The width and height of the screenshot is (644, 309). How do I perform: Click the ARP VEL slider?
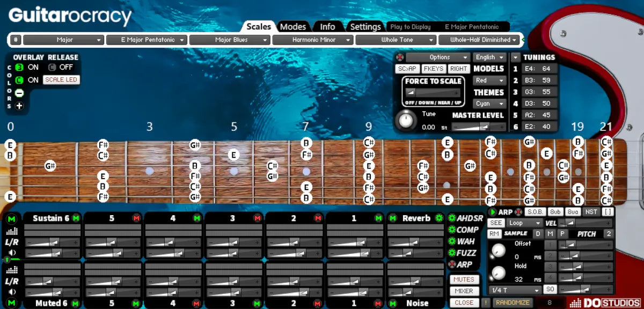(586, 223)
